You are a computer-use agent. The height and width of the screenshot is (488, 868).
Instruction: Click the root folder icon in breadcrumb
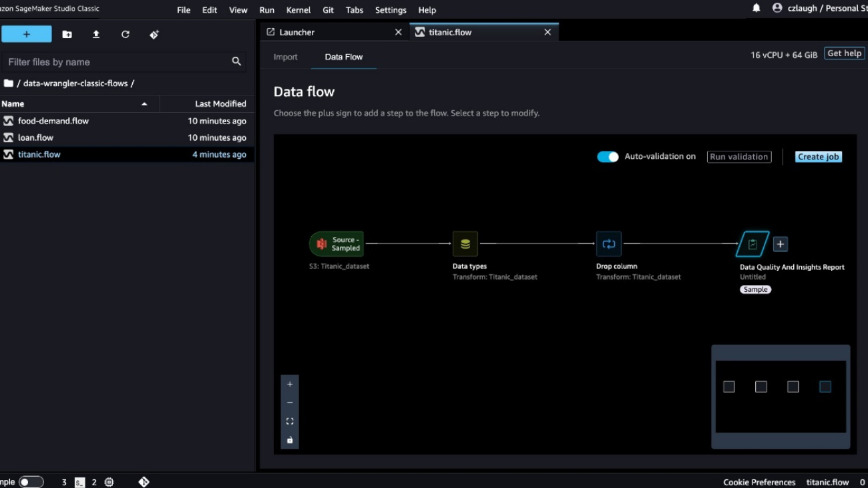click(9, 83)
